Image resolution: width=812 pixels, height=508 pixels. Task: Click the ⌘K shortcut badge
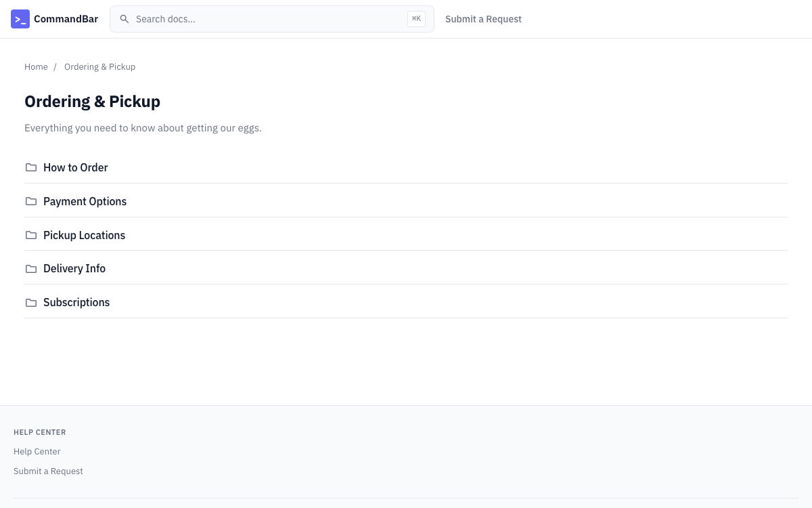click(x=416, y=19)
